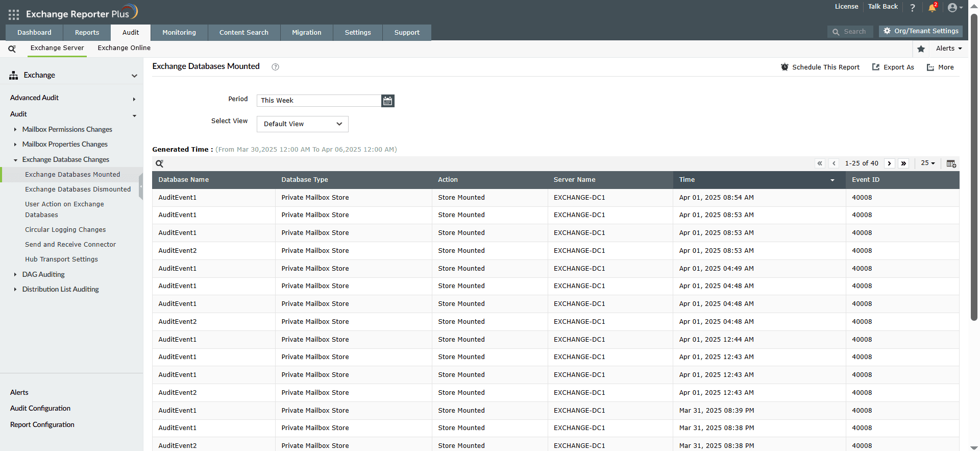Screen dimensions: 980x451
Task: Click the help icon beside report title
Action: point(276,67)
